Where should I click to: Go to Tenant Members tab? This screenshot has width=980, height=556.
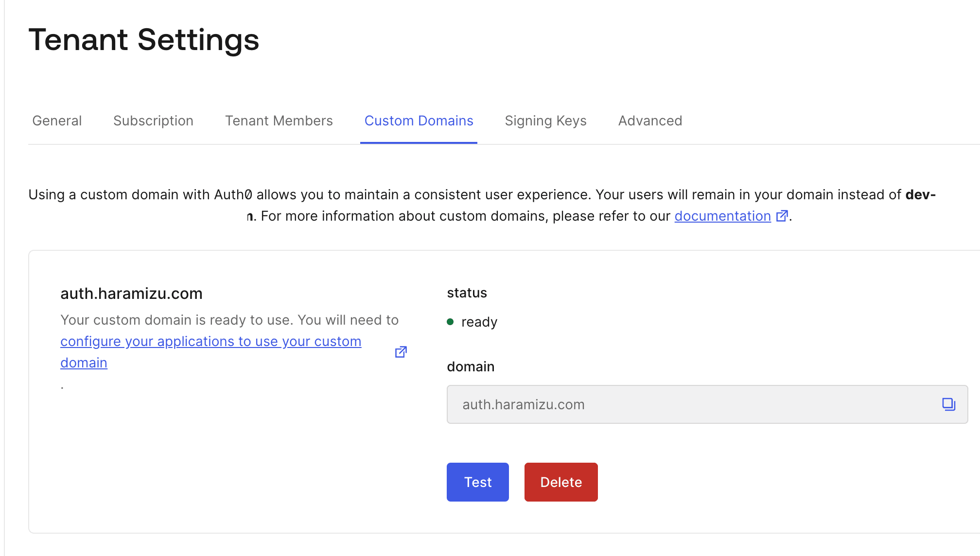tap(279, 121)
